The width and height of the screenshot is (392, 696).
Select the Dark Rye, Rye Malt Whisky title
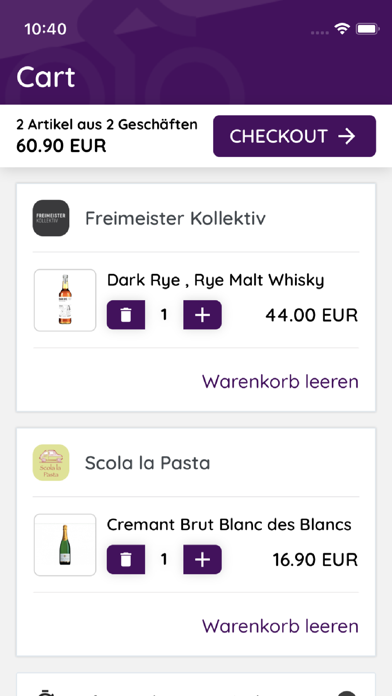(216, 281)
